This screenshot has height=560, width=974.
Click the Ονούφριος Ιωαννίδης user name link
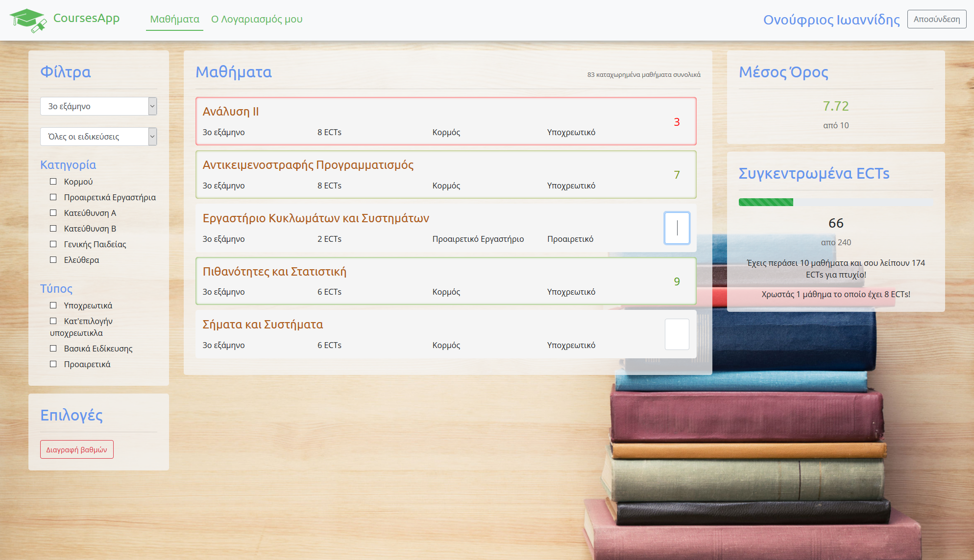pos(831,20)
